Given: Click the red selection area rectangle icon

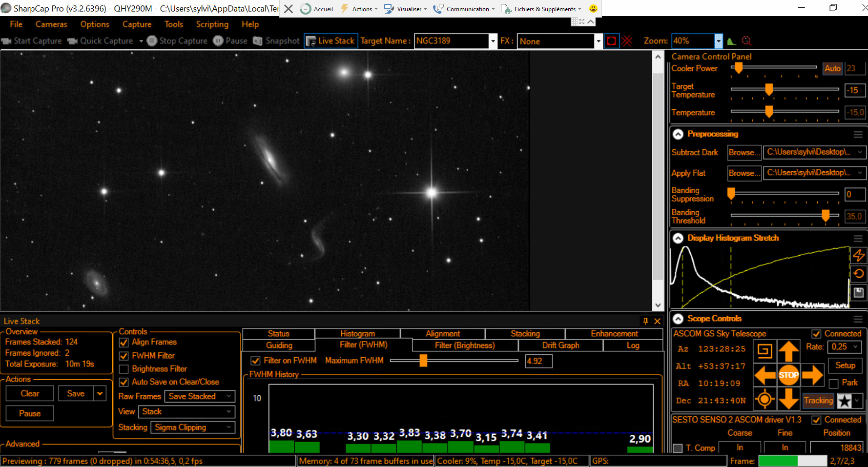Looking at the screenshot, I should click(x=611, y=41).
